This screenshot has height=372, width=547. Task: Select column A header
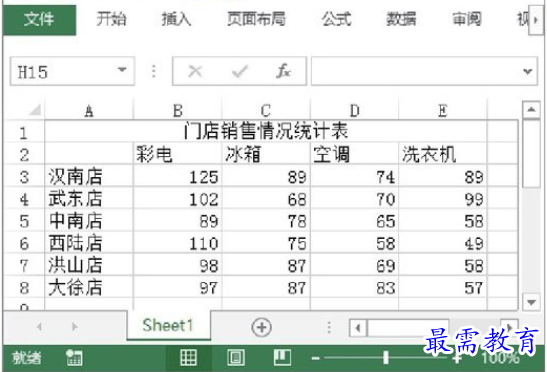(x=89, y=111)
